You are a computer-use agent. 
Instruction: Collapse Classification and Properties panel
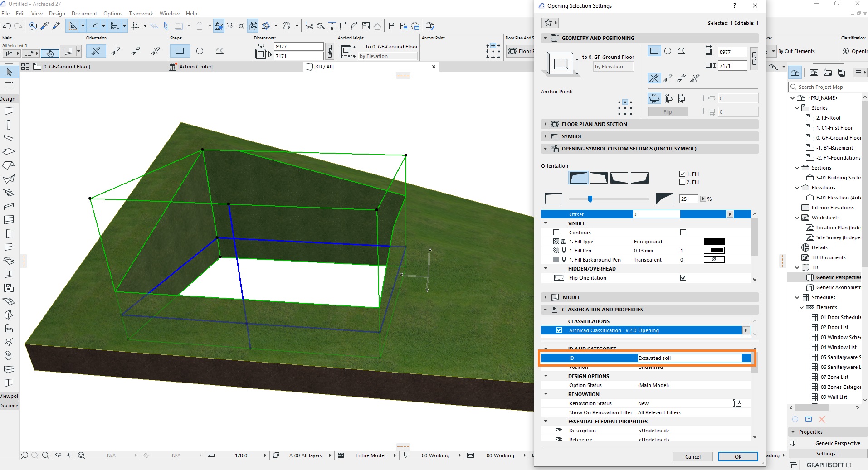545,310
